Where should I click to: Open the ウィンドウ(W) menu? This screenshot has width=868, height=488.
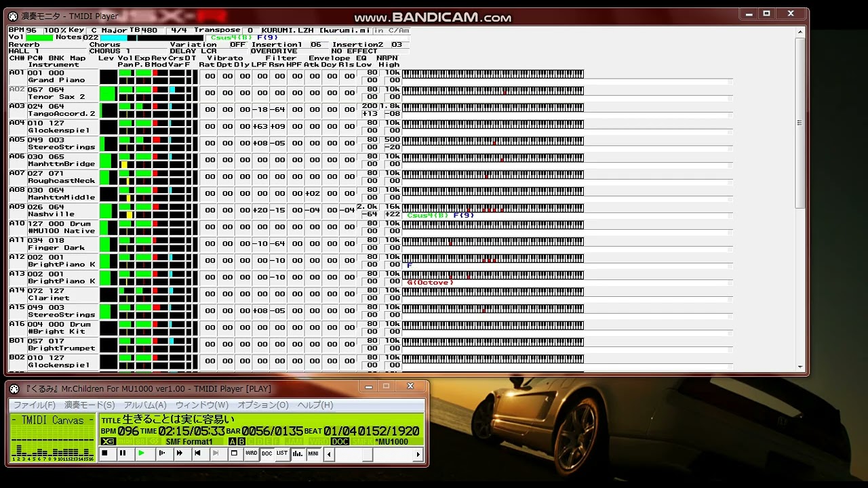tap(201, 405)
